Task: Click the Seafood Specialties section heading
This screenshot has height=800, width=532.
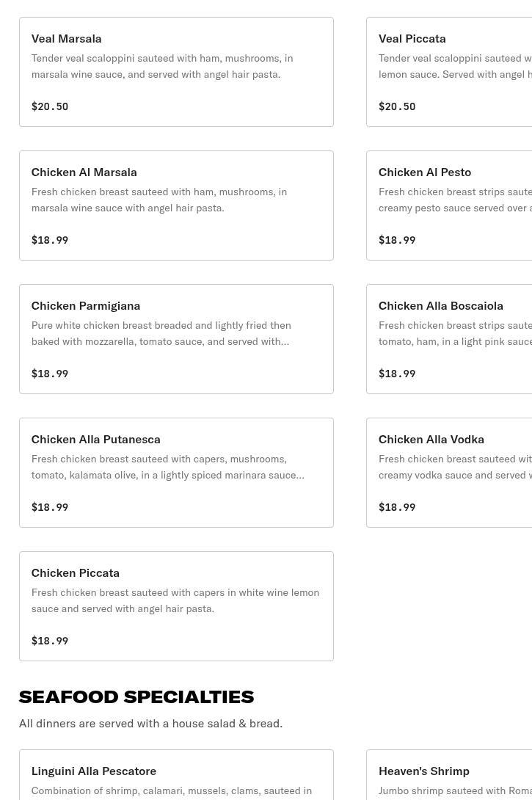Action: click(136, 697)
